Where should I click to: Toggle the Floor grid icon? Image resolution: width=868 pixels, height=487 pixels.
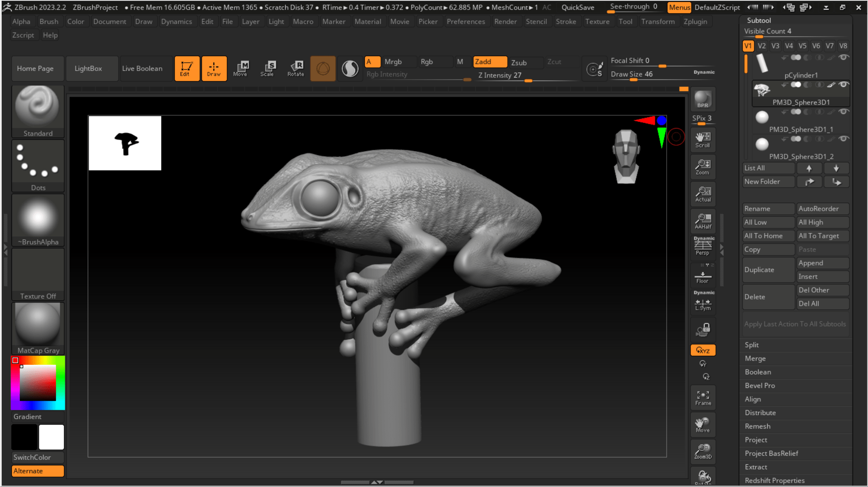702,276
